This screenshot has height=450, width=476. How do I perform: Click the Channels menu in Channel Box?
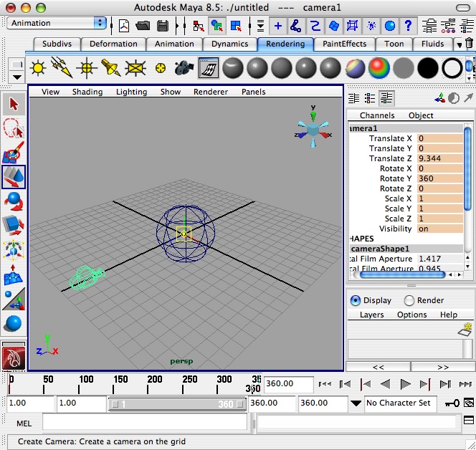[x=377, y=115]
